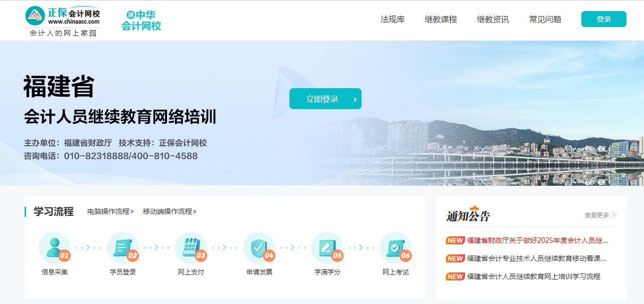Image resolution: width=644 pixels, height=304 pixels.
Task: Click NEW badge beside the 2025年度 notice
Action: (x=455, y=240)
